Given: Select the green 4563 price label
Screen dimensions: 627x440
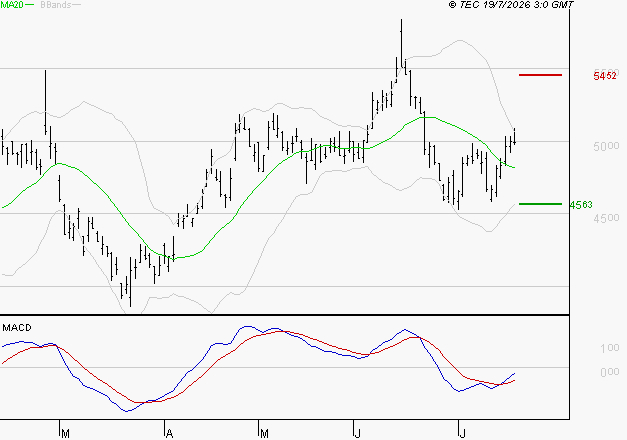Looking at the screenshot, I should click(x=581, y=205).
